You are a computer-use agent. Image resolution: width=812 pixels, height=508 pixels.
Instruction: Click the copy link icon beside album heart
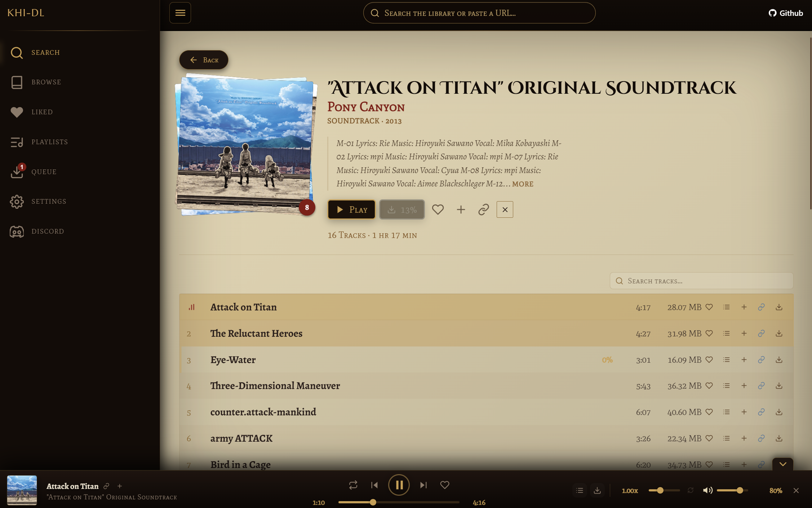pos(483,209)
